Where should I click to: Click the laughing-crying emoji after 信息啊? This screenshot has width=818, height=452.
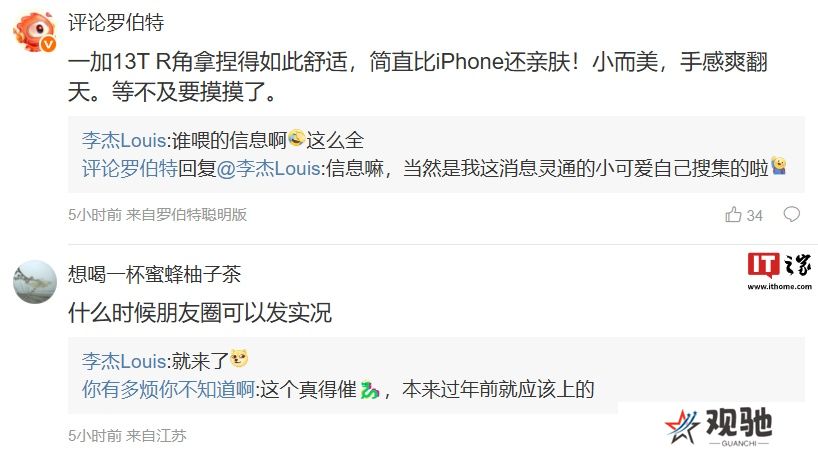pos(296,138)
